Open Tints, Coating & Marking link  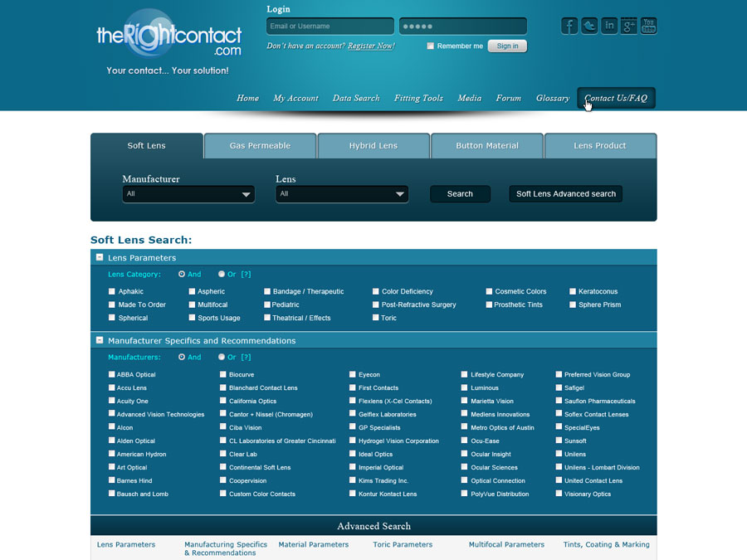point(606,544)
